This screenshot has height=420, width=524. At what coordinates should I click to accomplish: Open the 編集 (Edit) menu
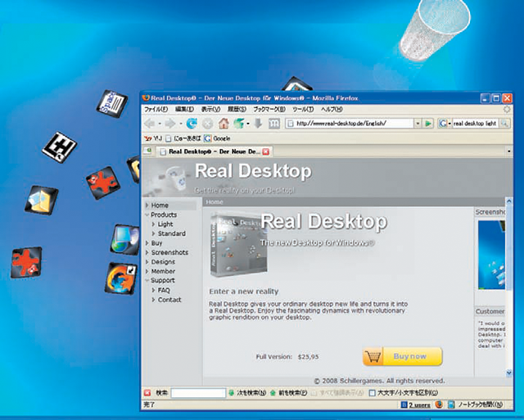coord(185,109)
